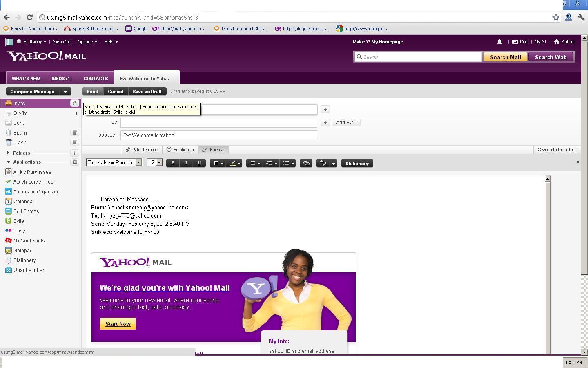Insert a hyperlink with the link icon
This screenshot has height=368, width=588.
pyautogui.click(x=306, y=163)
